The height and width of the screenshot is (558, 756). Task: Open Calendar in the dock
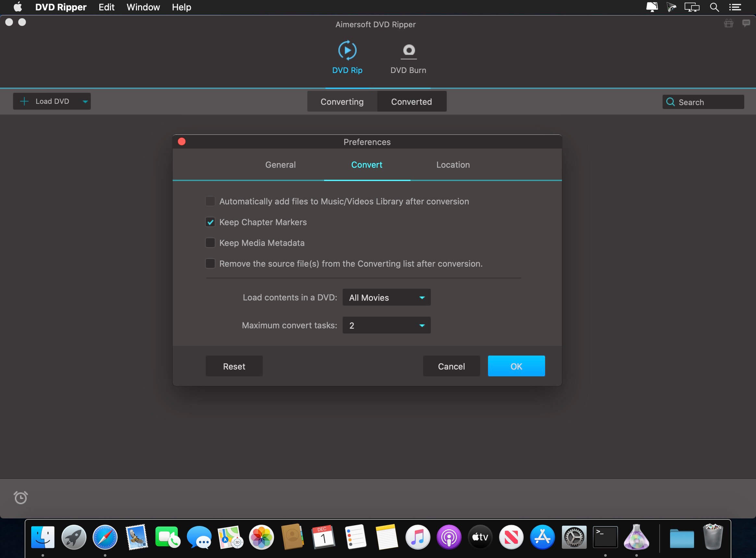(x=323, y=537)
